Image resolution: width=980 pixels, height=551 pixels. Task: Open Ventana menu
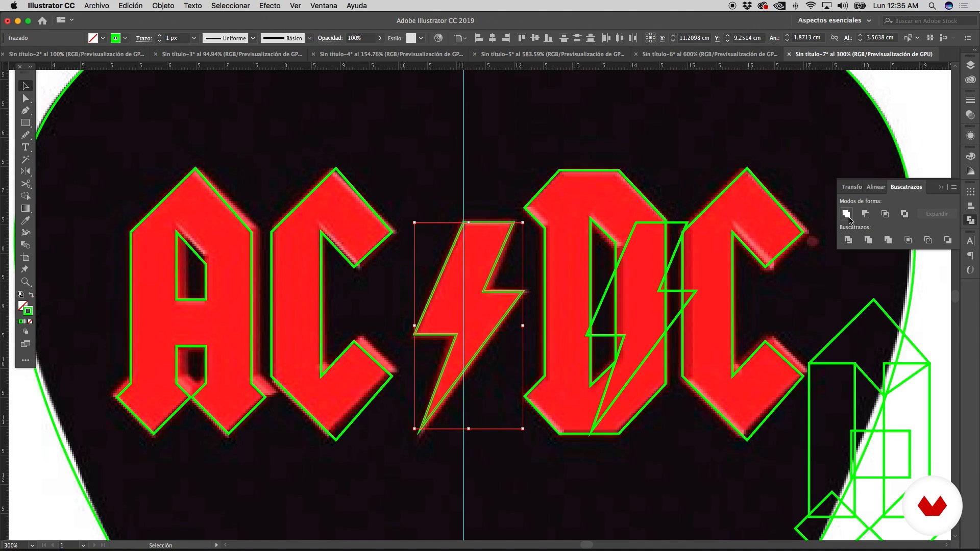click(x=324, y=6)
